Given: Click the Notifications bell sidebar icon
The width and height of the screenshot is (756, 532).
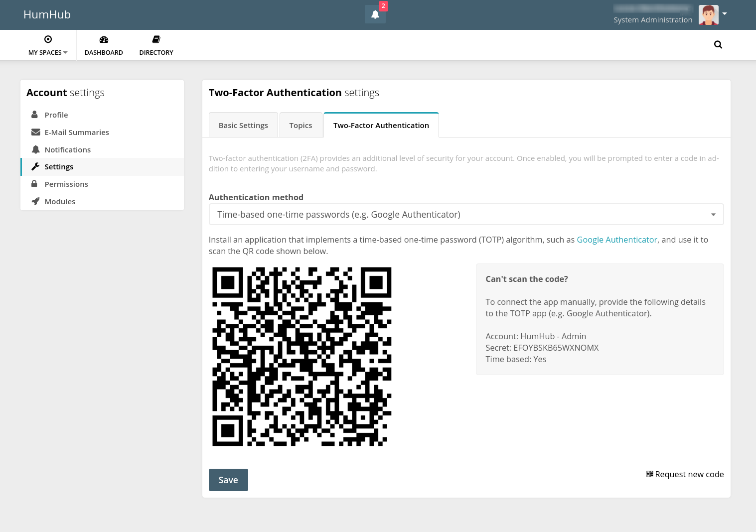Looking at the screenshot, I should click(35, 149).
